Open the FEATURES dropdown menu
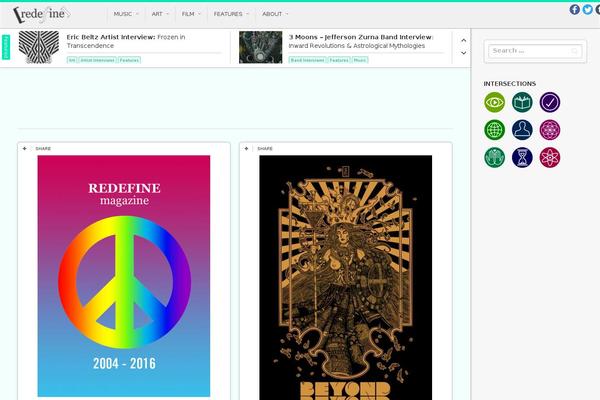The image size is (600, 400). (231, 14)
